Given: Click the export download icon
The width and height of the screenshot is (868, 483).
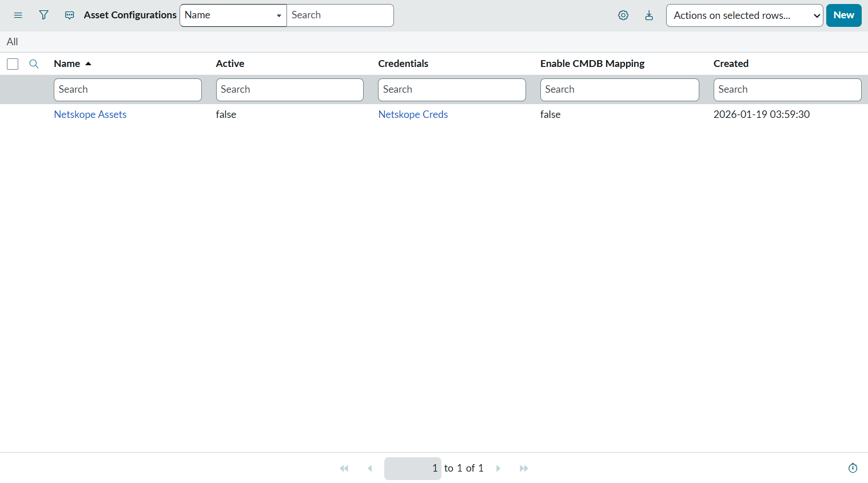Looking at the screenshot, I should pyautogui.click(x=649, y=15).
